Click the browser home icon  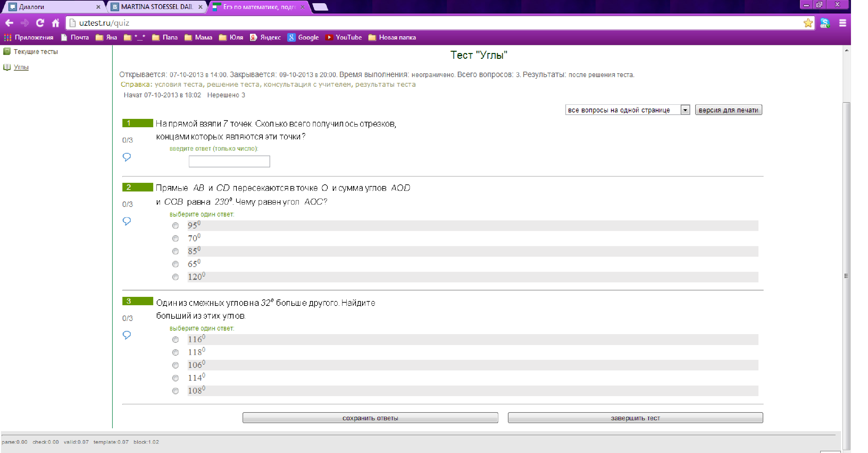pos(56,23)
